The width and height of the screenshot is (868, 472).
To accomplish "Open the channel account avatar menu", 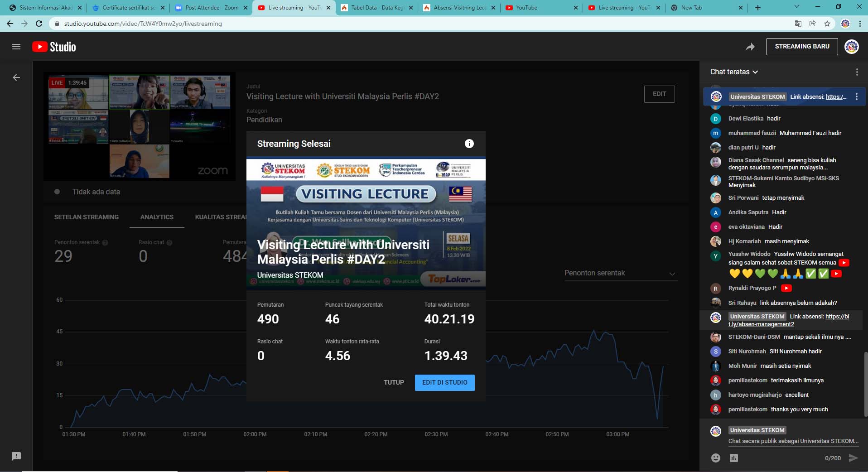I will pyautogui.click(x=852, y=47).
